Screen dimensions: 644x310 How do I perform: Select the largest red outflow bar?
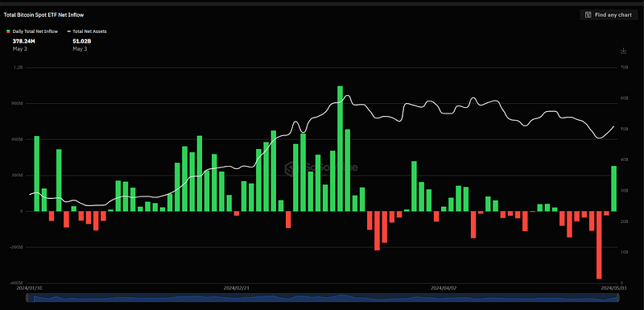tap(599, 245)
